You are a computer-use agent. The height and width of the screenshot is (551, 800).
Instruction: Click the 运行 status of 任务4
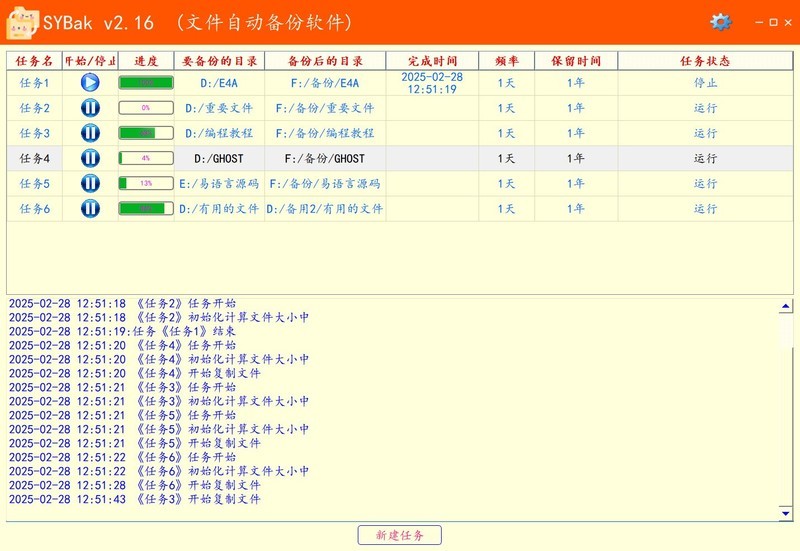click(705, 158)
